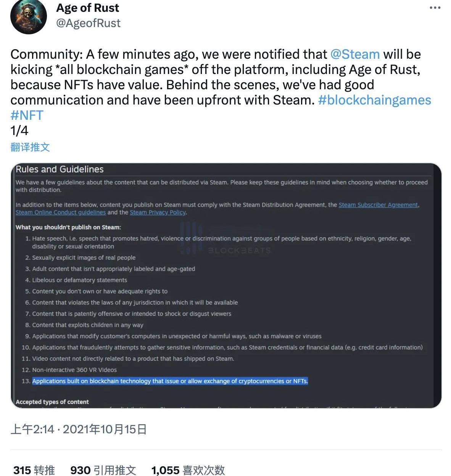Click the highlighted blockchain rule 13 text
The image size is (451, 476).
click(x=170, y=381)
